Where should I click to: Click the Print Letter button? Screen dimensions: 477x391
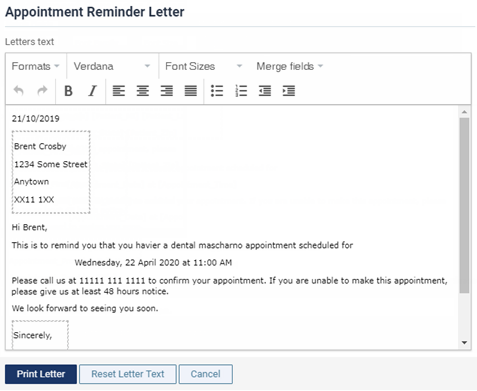point(41,374)
